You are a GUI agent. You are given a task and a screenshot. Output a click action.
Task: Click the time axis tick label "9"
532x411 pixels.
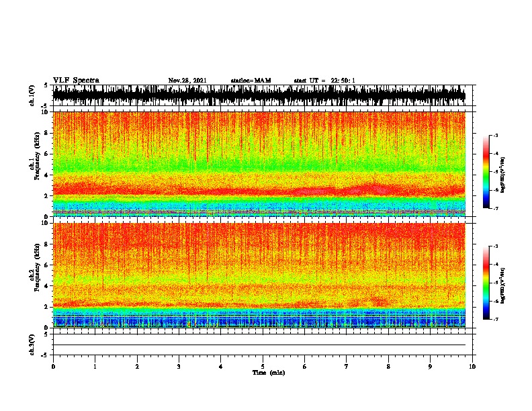430,366
